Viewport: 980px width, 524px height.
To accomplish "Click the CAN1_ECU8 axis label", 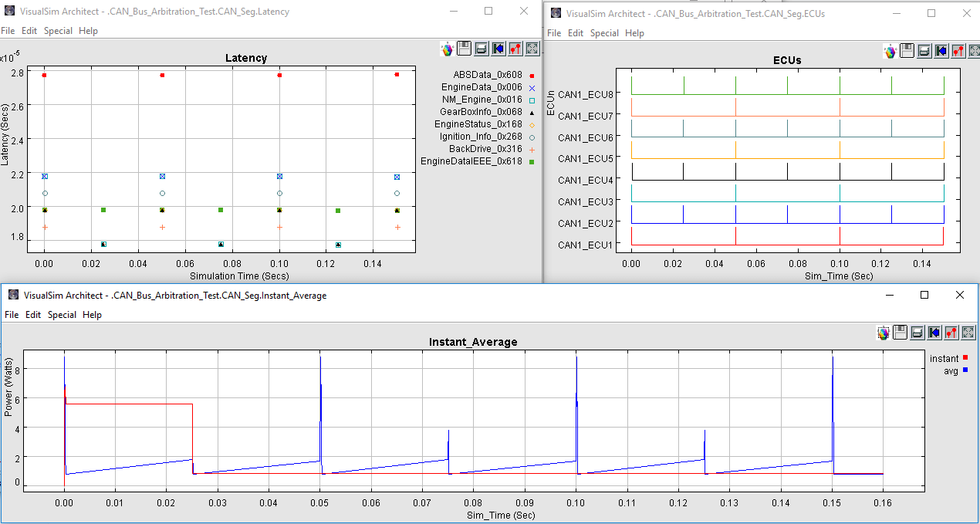I will (585, 94).
